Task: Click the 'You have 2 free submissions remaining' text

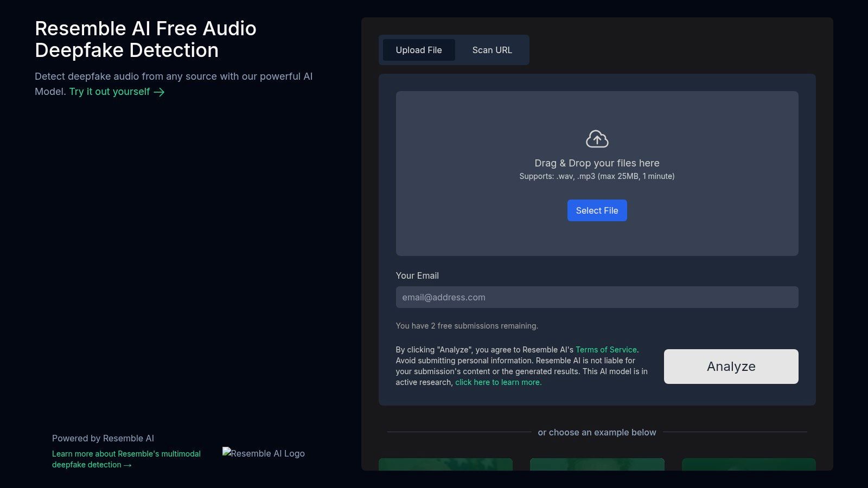Action: click(467, 326)
